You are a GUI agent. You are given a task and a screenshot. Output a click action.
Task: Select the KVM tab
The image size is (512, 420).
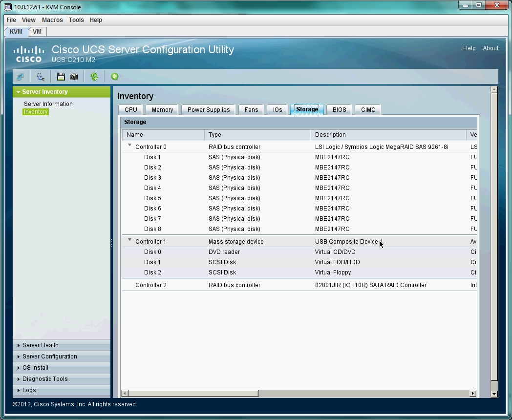pos(16,32)
